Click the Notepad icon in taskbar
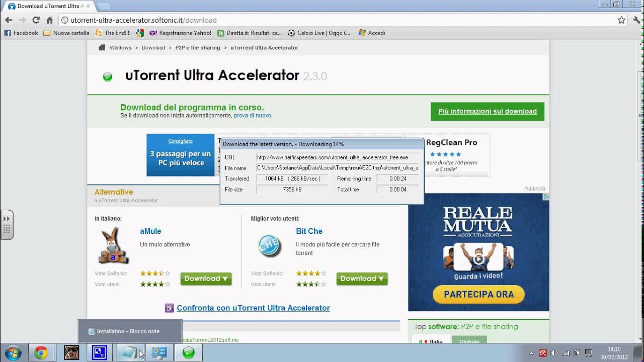 pos(130,353)
